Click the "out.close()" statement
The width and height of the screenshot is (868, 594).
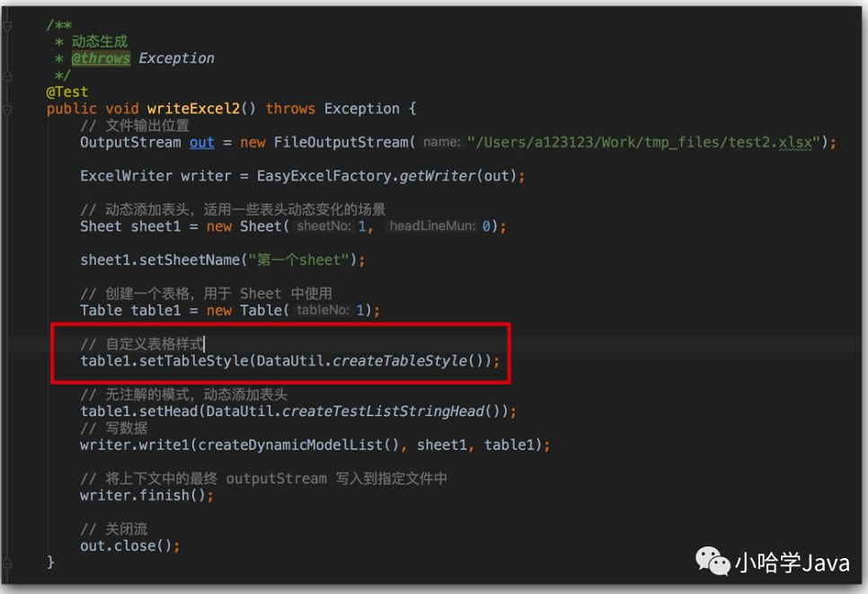click(x=130, y=545)
